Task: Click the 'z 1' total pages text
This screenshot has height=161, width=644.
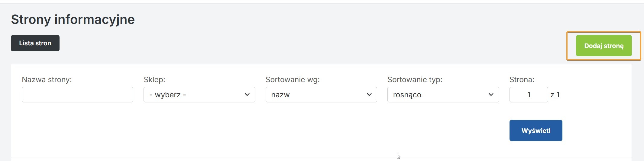Action: click(555, 95)
